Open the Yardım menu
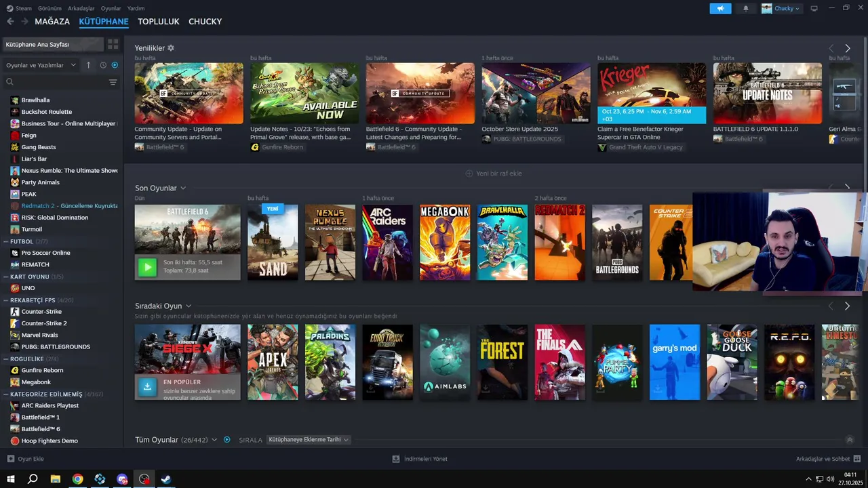 (x=136, y=8)
